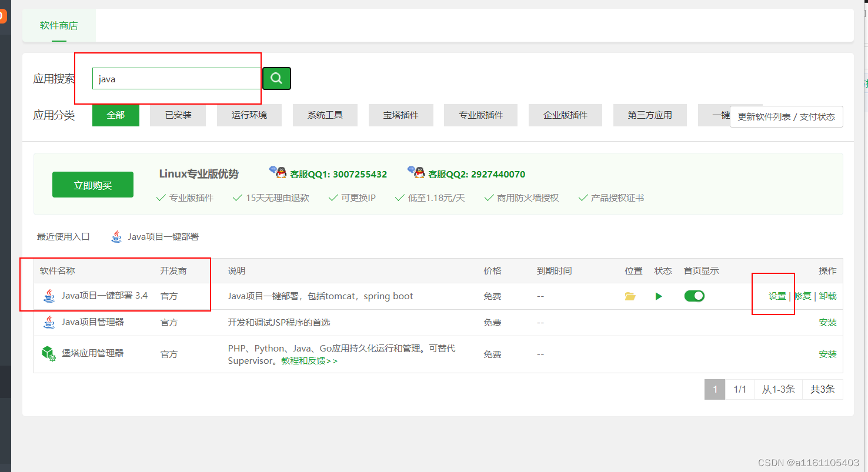The image size is (868, 472).
Task: Go to page 1 in pagination
Action: tap(715, 389)
